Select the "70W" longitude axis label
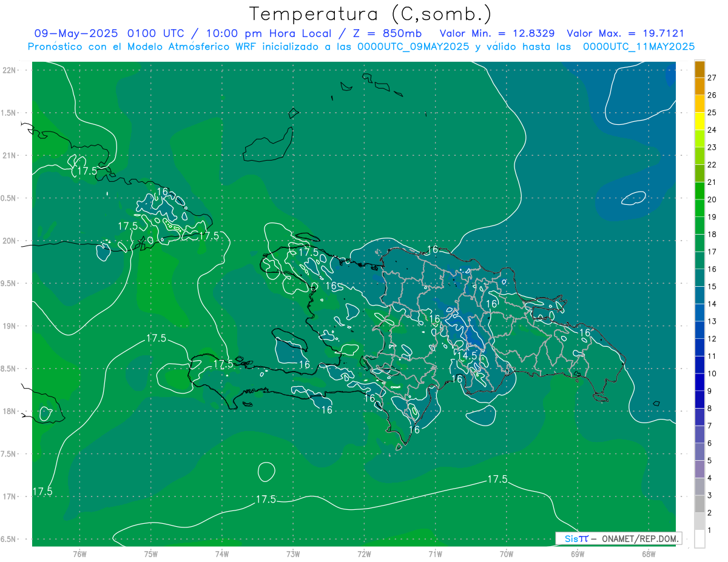This screenshot has height=562, width=728. pyautogui.click(x=507, y=554)
